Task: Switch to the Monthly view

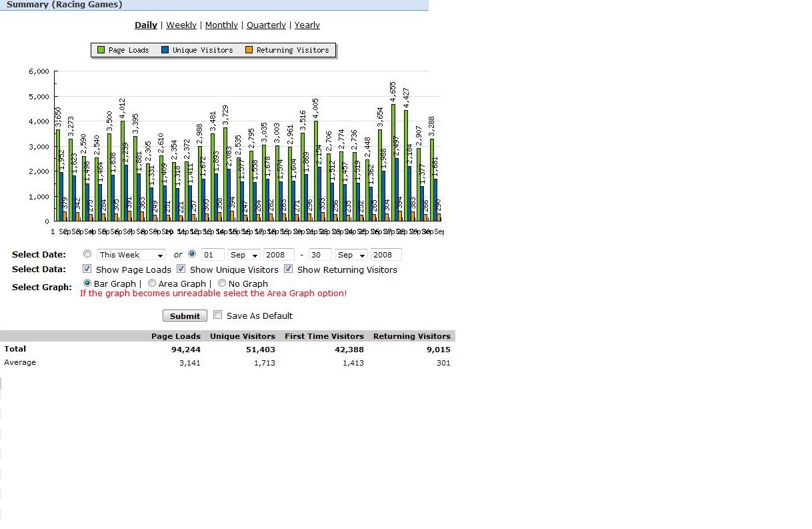Action: pos(221,25)
